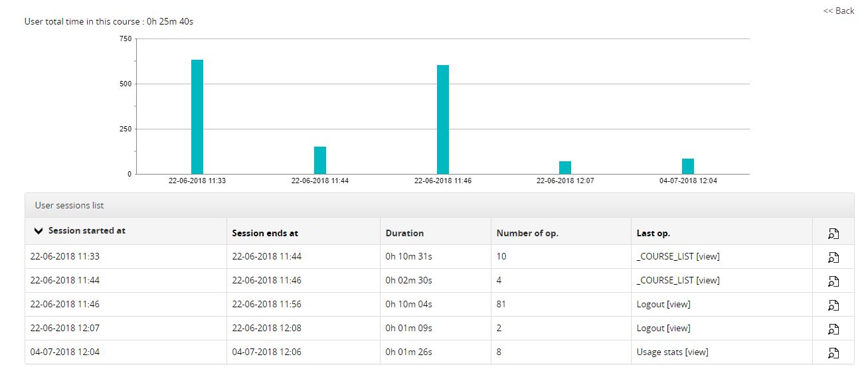Sort table by Duration column header
Image resolution: width=868 pixels, height=373 pixels.
[404, 233]
